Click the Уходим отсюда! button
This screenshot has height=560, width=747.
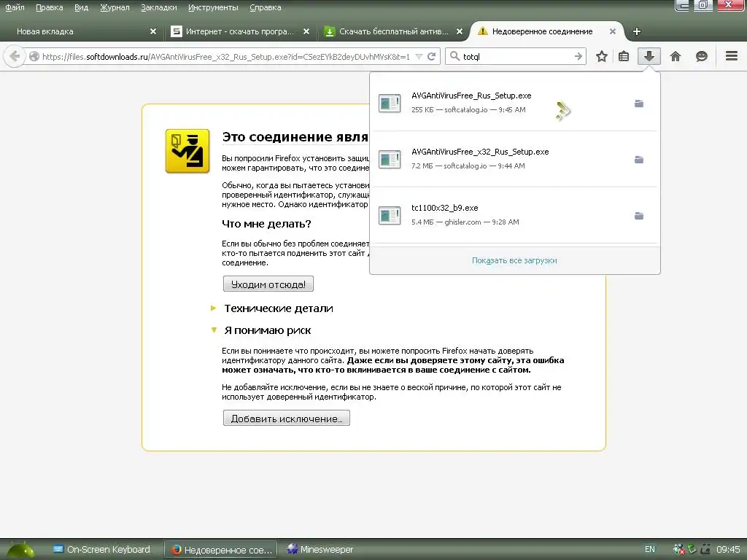pyautogui.click(x=268, y=284)
